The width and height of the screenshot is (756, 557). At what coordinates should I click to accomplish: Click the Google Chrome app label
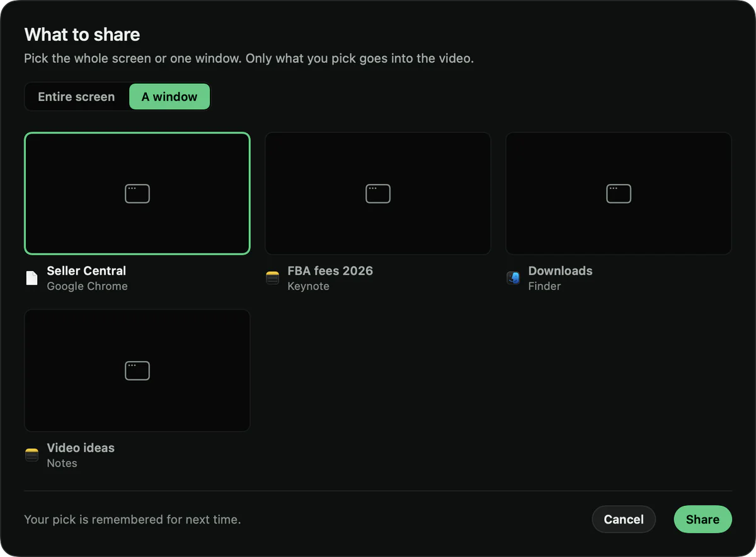click(87, 286)
